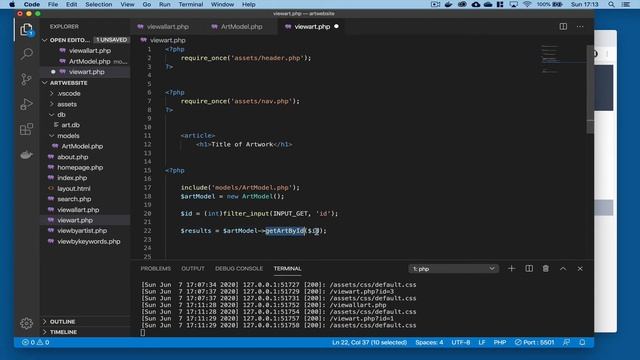Split the terminal panel
640x360 pixels.
529,269
